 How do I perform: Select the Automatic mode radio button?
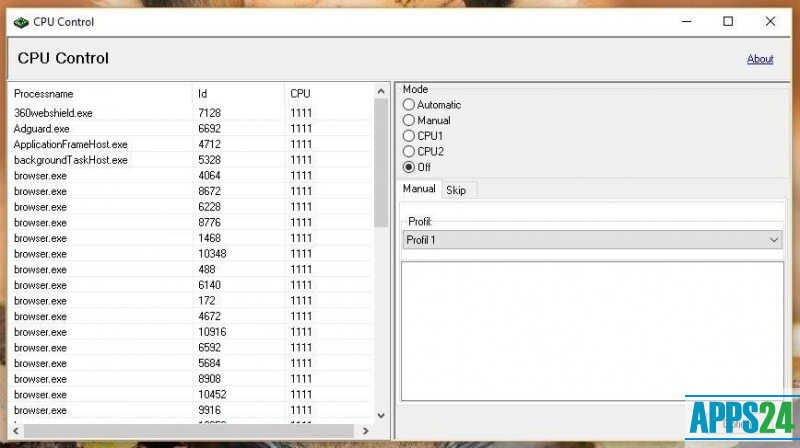point(409,105)
